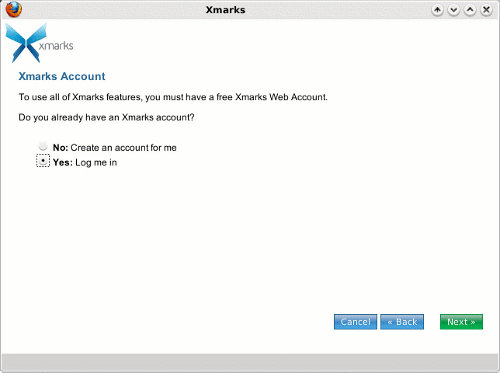Screen dimensions: 500x373
Task: Click the Firefox icon in title bar
Action: pos(14,9)
